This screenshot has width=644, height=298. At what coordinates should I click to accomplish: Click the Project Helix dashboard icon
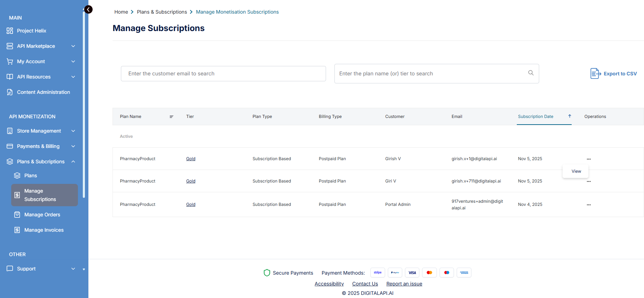10,31
